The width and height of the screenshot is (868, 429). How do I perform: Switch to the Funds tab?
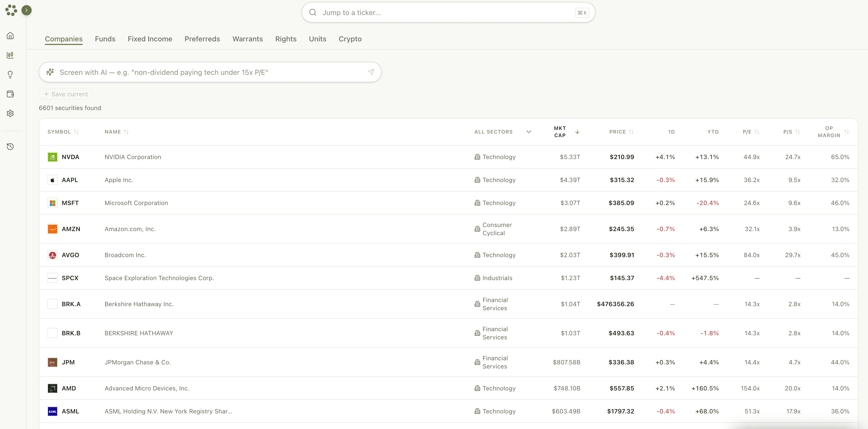(x=105, y=39)
